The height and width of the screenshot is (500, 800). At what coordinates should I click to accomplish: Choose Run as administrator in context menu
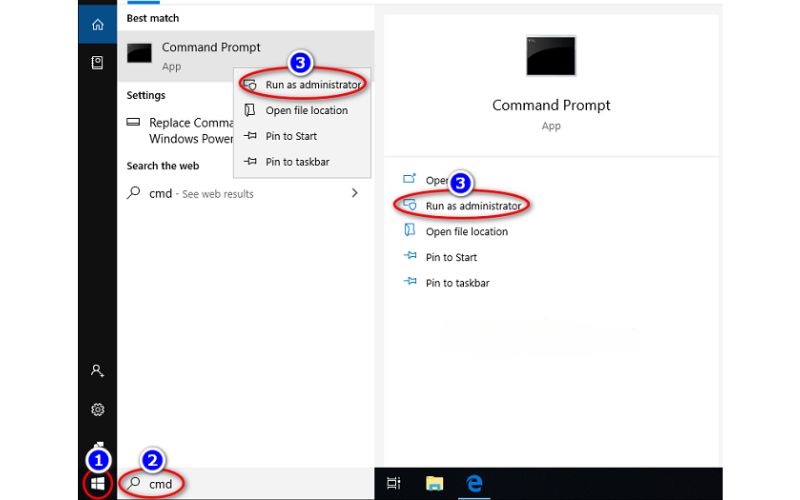(x=302, y=85)
